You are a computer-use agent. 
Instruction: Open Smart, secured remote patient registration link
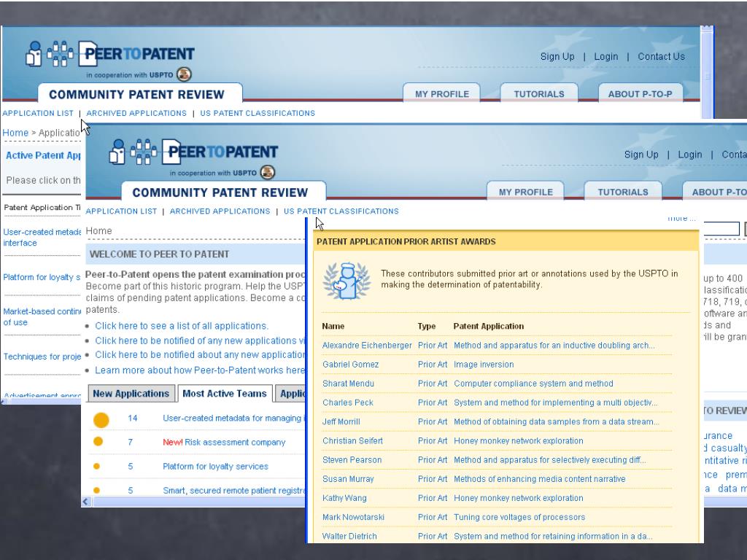tap(233, 491)
